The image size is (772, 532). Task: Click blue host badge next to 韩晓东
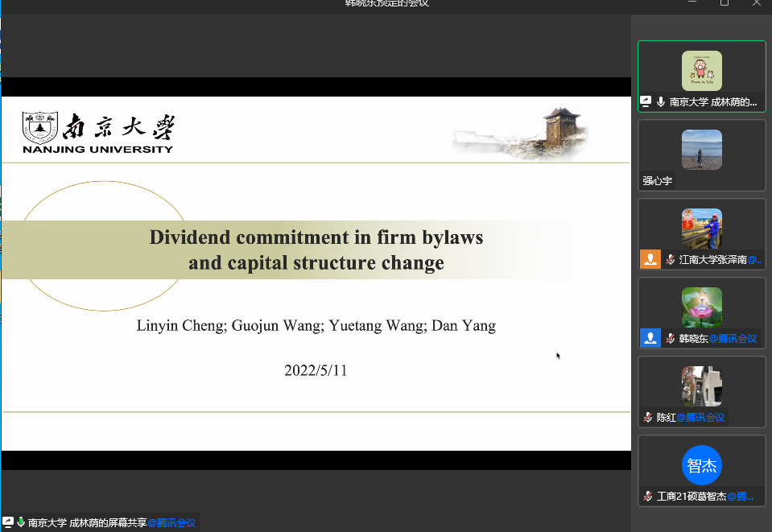[x=650, y=338]
